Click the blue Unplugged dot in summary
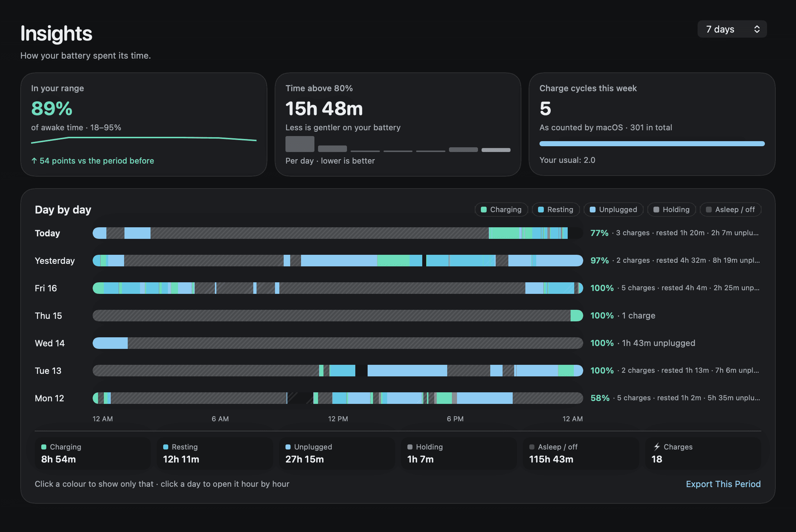The height and width of the screenshot is (532, 796). coord(288,447)
